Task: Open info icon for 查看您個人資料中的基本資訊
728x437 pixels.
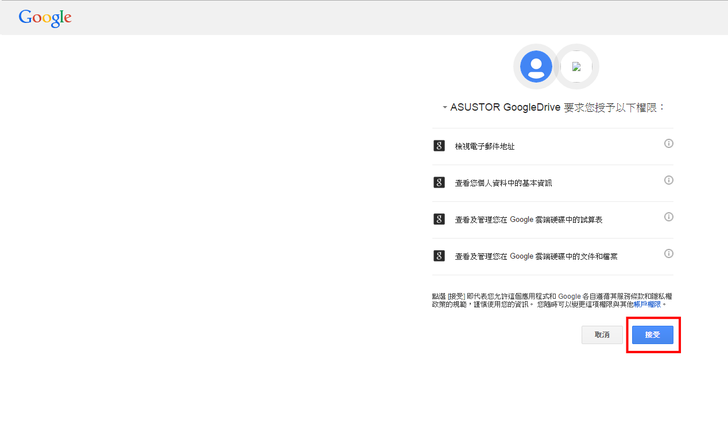Action: coord(669,180)
